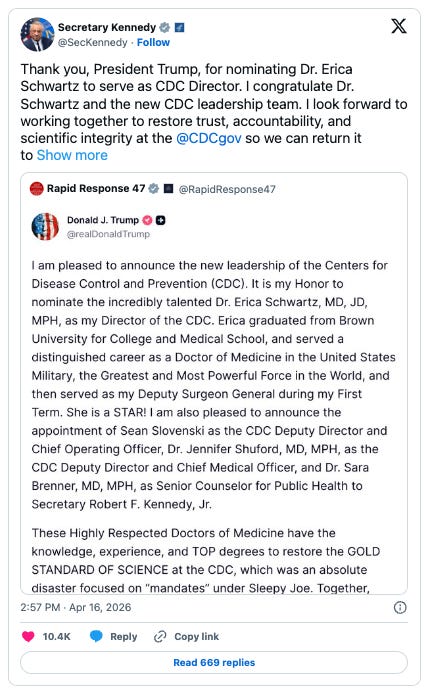Click the copy link chain icon
Screen dimensions: 427x697
click(160, 637)
